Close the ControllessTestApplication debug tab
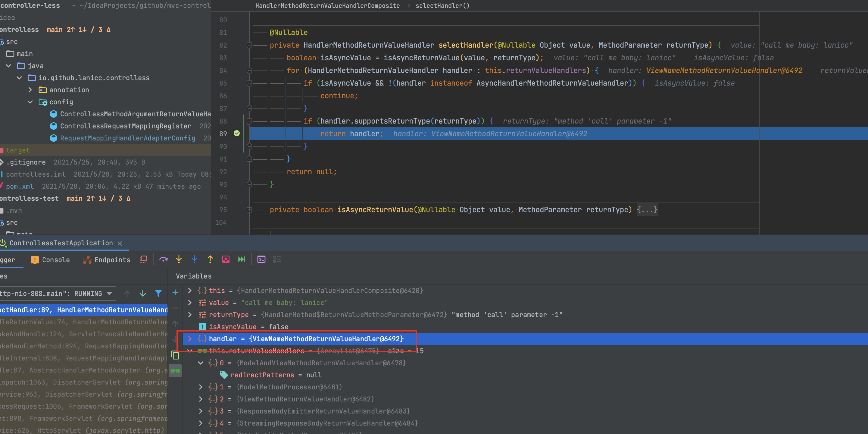 tap(120, 243)
